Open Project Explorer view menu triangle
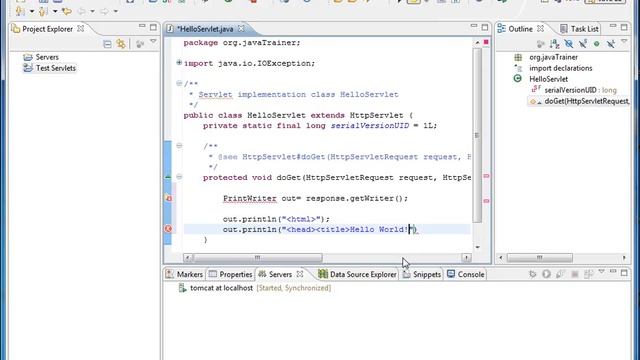The width and height of the screenshot is (640, 360). pyautogui.click(x=153, y=42)
